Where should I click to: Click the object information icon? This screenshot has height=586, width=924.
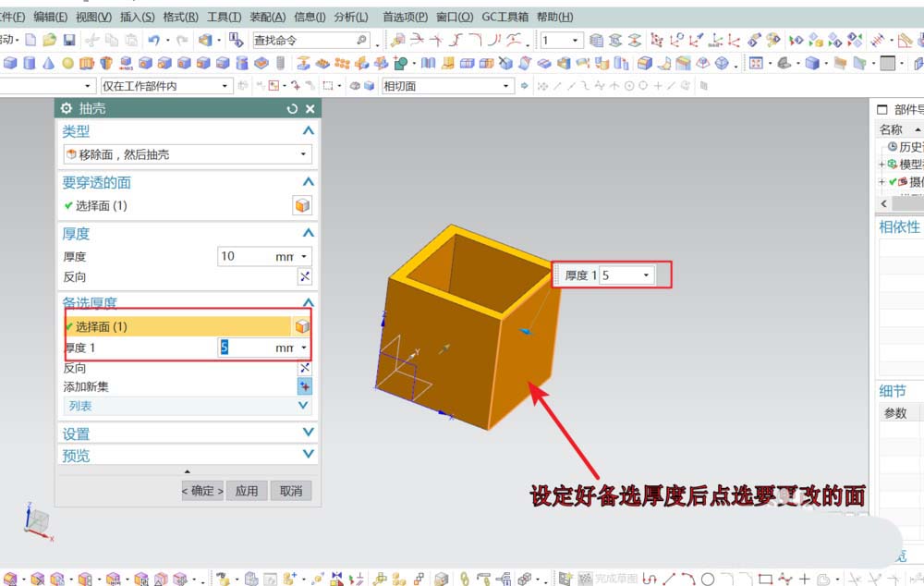(x=237, y=40)
